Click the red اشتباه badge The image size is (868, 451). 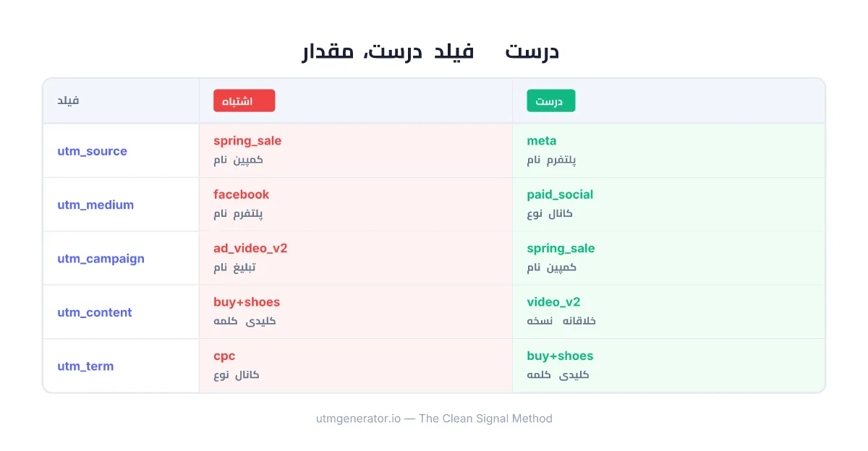point(244,100)
